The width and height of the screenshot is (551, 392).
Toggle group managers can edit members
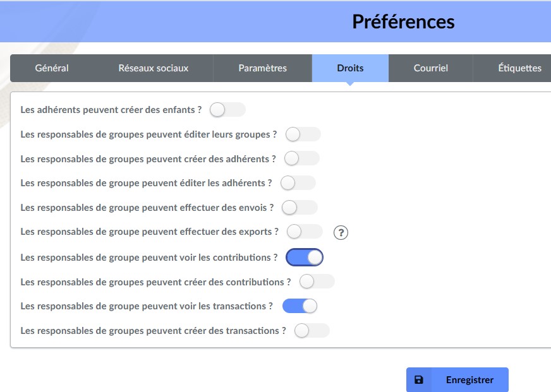pyautogui.click(x=298, y=183)
